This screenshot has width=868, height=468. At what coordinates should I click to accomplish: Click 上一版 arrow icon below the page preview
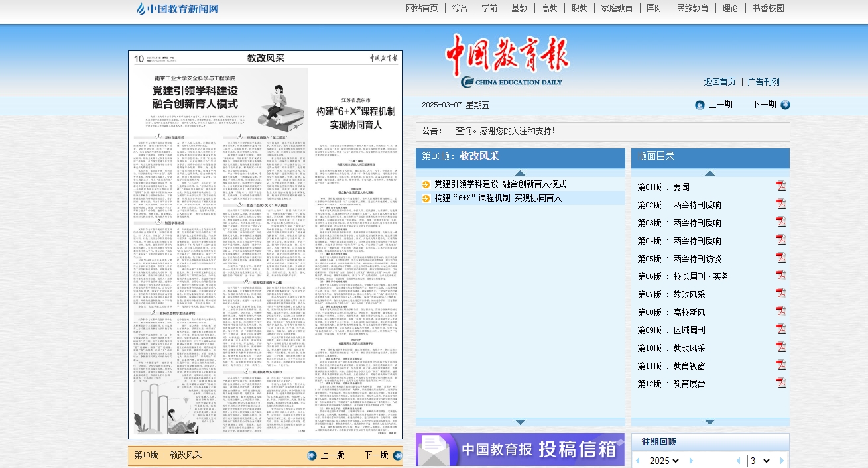tap(312, 455)
